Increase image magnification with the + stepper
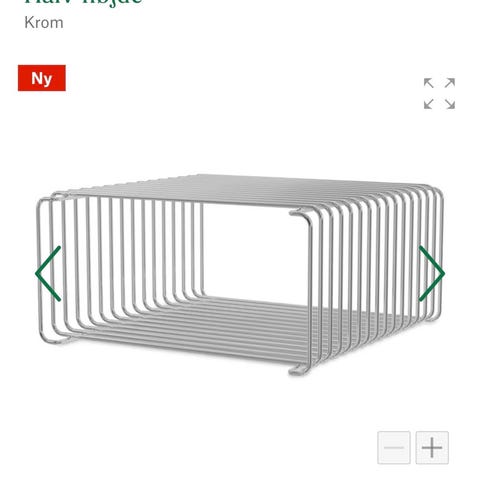This screenshot has height=480, width=480. tap(432, 448)
